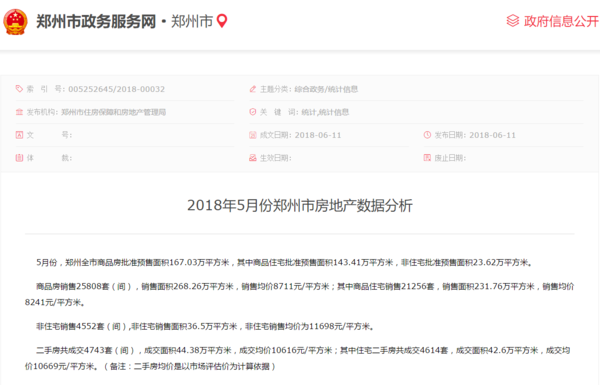Viewport: 600px width, 385px height.
Task: Click the national emblem logo
Action: (x=15, y=21)
